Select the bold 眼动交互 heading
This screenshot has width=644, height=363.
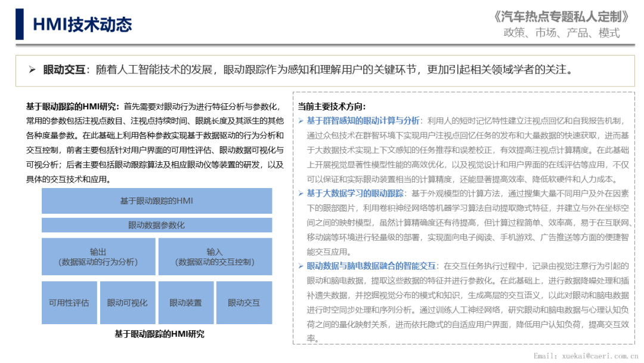pos(64,69)
